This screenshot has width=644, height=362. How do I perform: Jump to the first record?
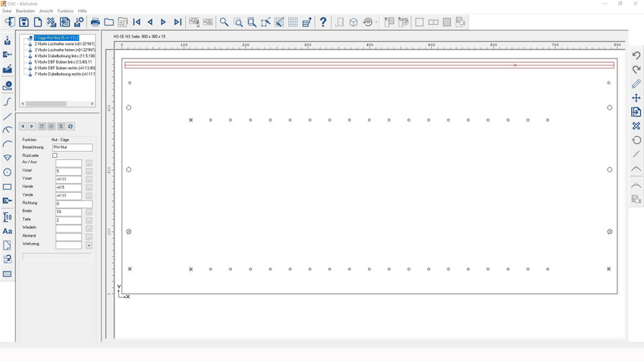coord(137,23)
